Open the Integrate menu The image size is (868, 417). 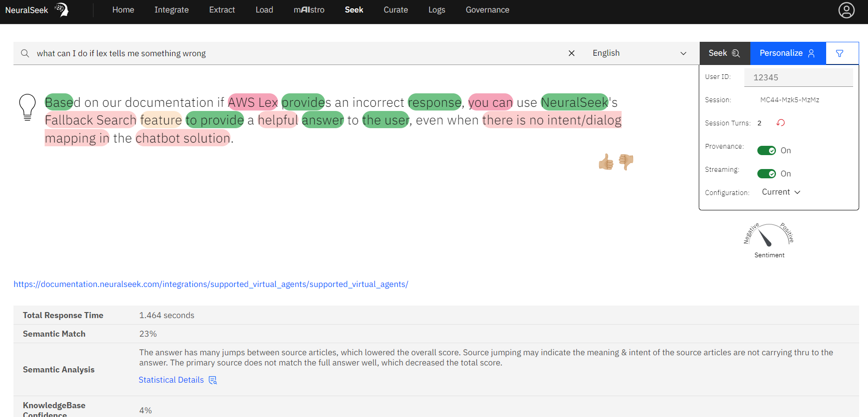172,10
